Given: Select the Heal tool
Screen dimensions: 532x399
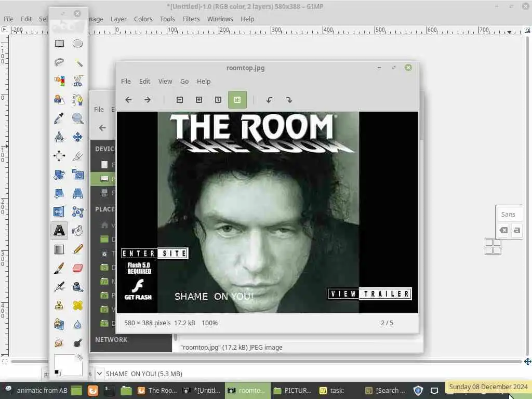Looking at the screenshot, I should (78, 305).
